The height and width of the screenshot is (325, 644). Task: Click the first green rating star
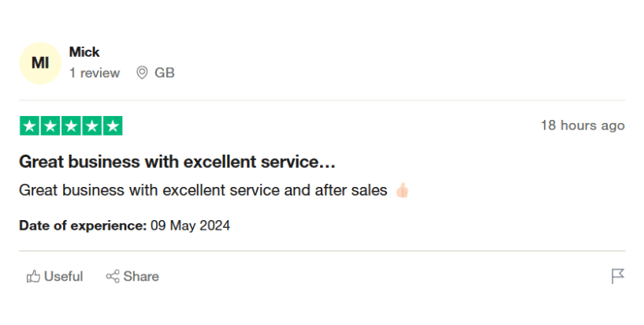29,125
